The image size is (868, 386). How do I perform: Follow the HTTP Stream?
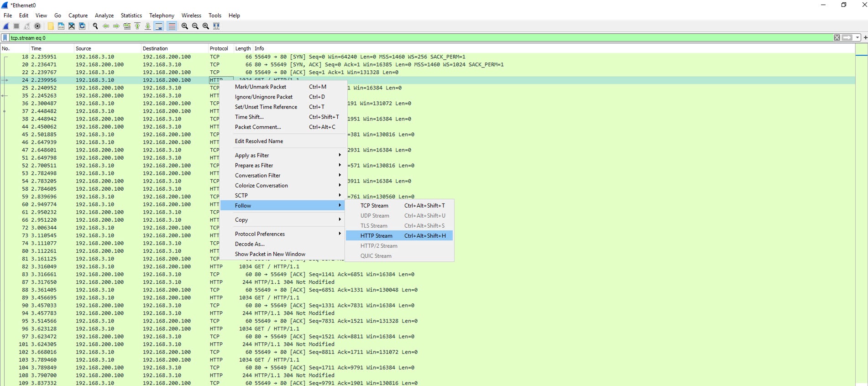tap(399, 235)
